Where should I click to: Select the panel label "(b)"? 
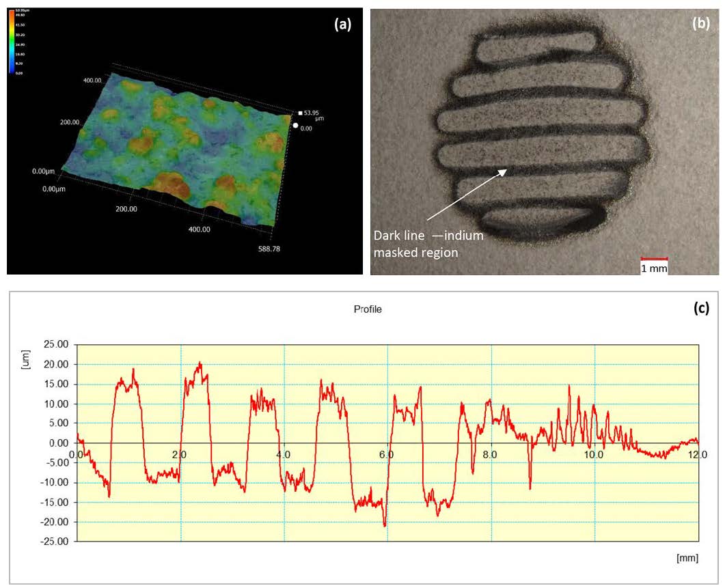(701, 24)
